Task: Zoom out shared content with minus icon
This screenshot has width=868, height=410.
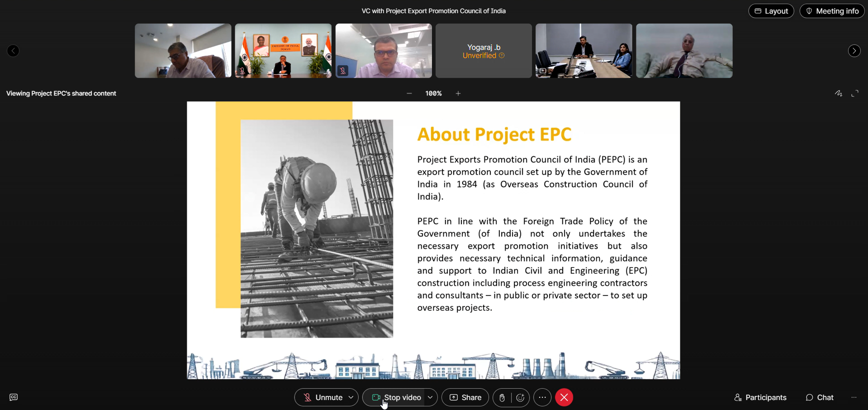Action: 409,93
